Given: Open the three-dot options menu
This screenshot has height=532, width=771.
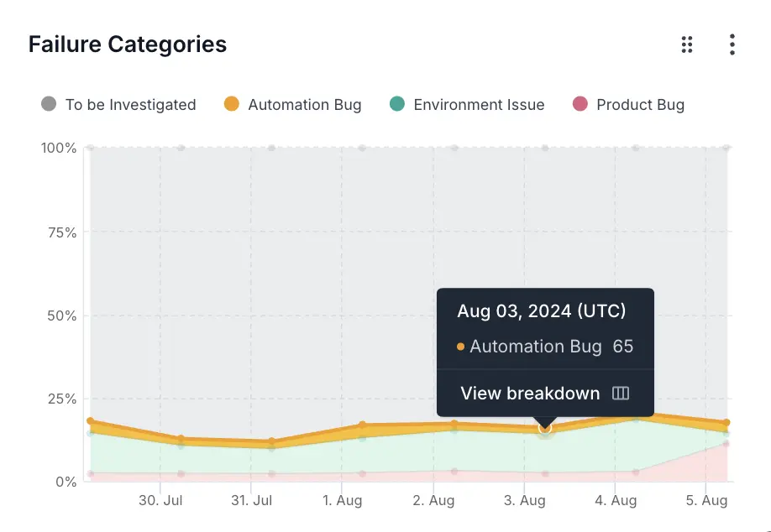Looking at the screenshot, I should 732,44.
